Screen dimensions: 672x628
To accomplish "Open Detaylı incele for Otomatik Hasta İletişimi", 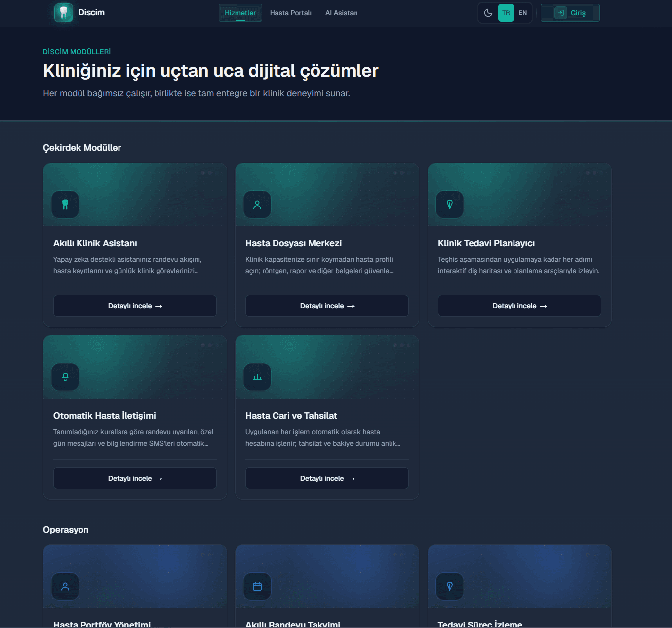I will coord(135,478).
